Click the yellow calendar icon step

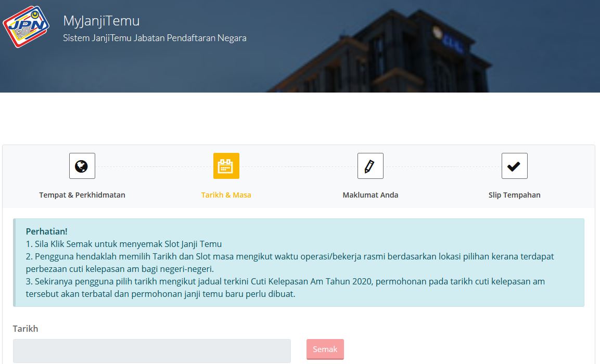(226, 166)
